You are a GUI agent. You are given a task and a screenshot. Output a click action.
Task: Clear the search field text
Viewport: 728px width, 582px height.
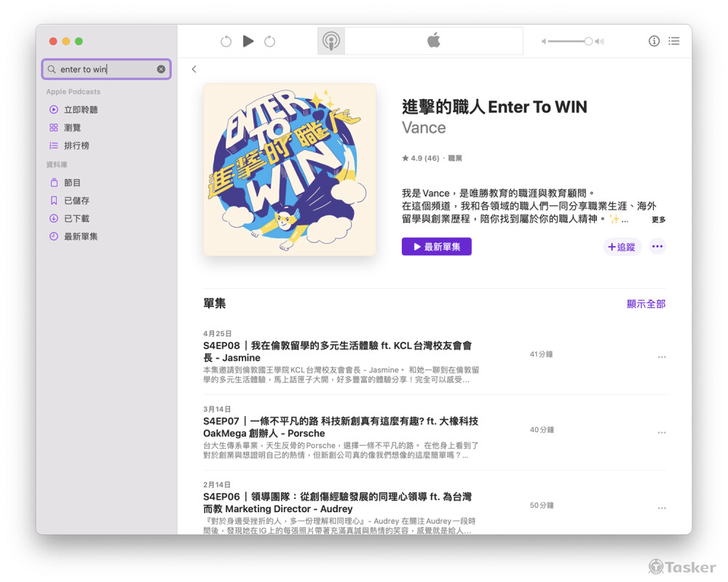pyautogui.click(x=161, y=70)
